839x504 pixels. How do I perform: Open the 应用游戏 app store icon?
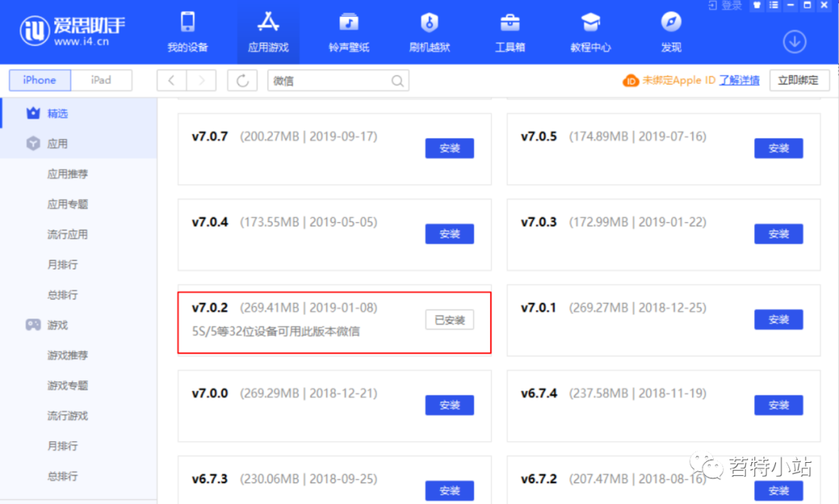pos(268,22)
